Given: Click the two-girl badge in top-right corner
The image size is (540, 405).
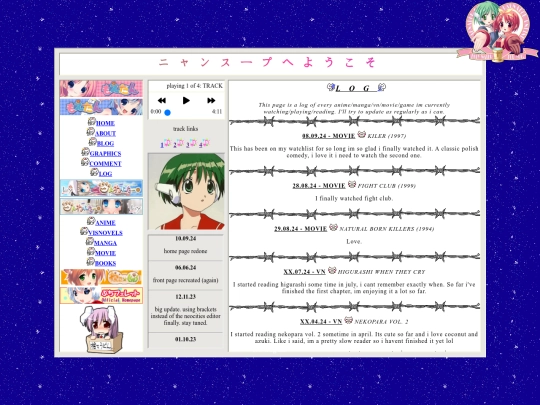Looking at the screenshot, I should tap(497, 32).
